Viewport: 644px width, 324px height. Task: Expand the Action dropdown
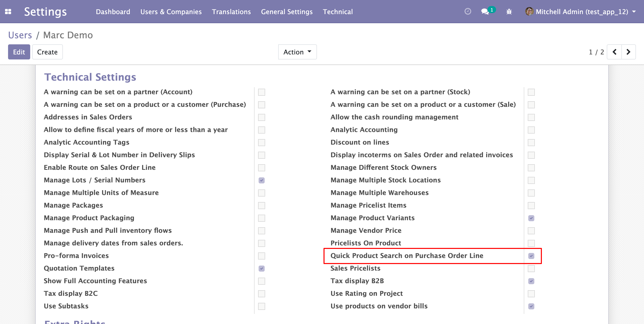[x=297, y=52]
